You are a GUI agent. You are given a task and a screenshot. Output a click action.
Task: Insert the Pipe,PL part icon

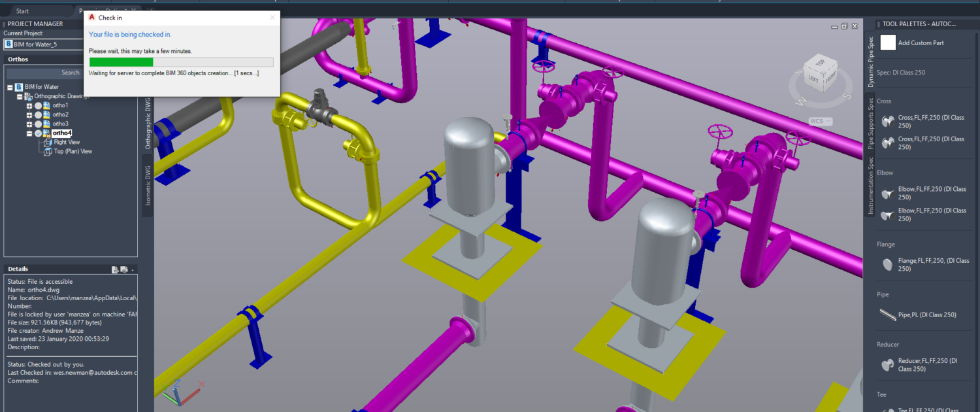point(888,315)
